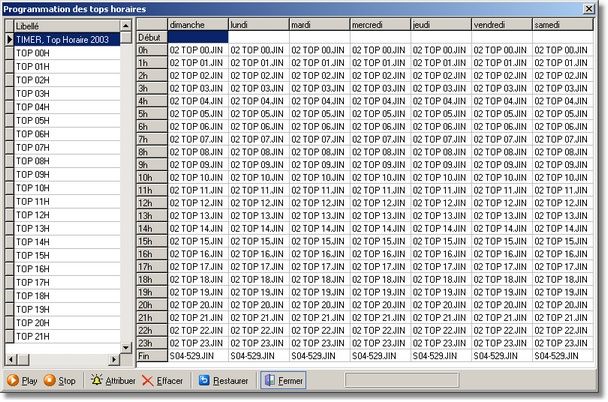Viewport: 608px width, 402px height.
Task: Select the samedi 23h cell 02 TOP 23.JIN
Action: click(x=563, y=343)
